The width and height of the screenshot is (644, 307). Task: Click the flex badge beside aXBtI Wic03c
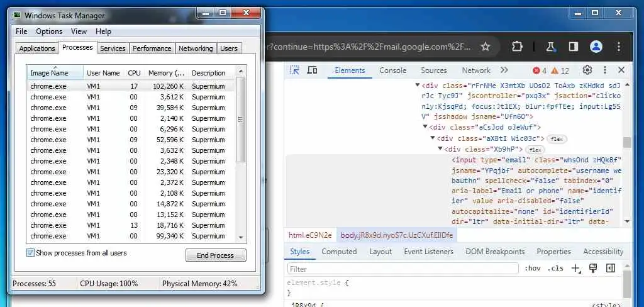(x=557, y=139)
